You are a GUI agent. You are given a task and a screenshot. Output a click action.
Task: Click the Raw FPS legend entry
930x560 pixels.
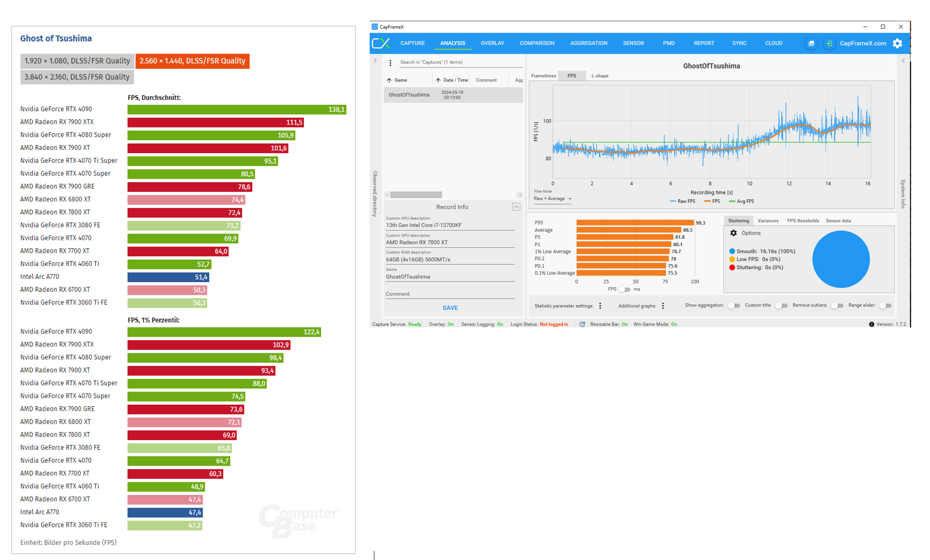point(683,201)
